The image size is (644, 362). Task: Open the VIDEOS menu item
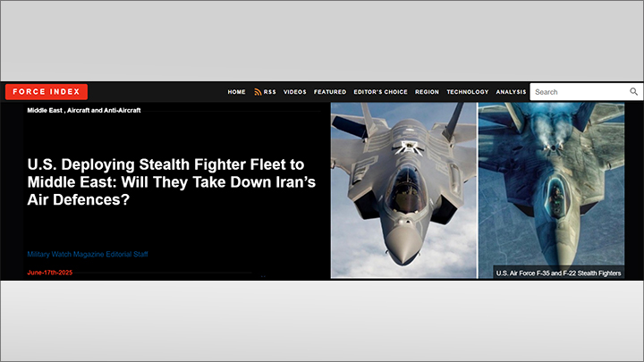coord(295,92)
